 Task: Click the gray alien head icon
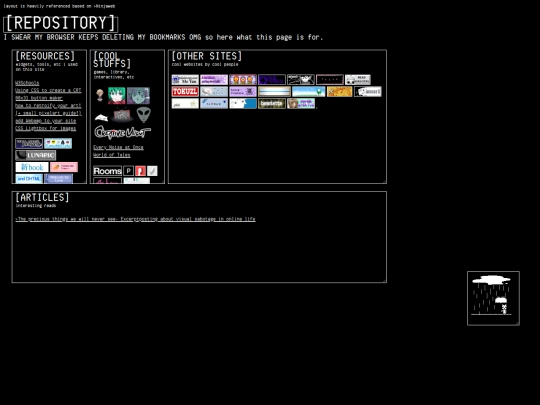[144, 115]
